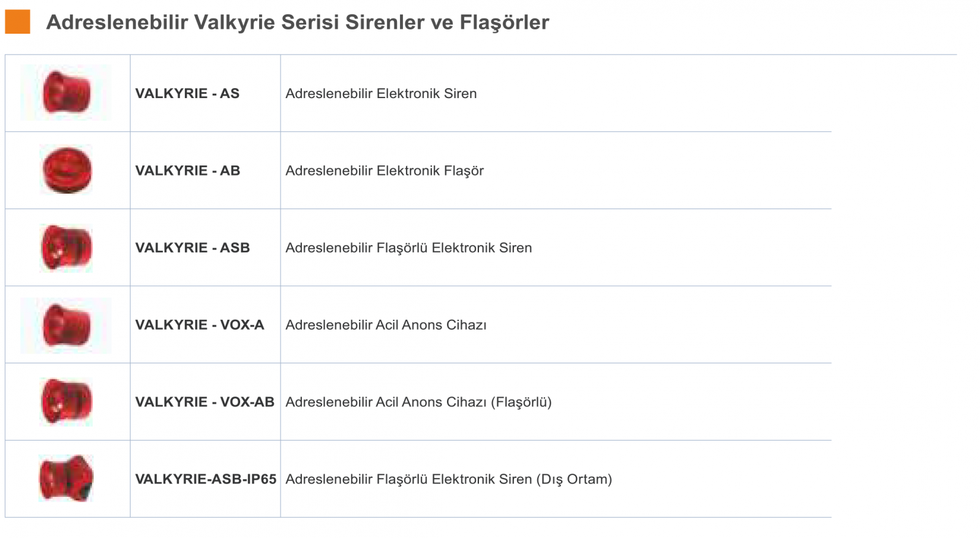Image resolution: width=980 pixels, height=538 pixels.
Task: Click the Adreslenebilir Flaşörlü Elektronik Siren text in the ASB row
Action: point(409,248)
